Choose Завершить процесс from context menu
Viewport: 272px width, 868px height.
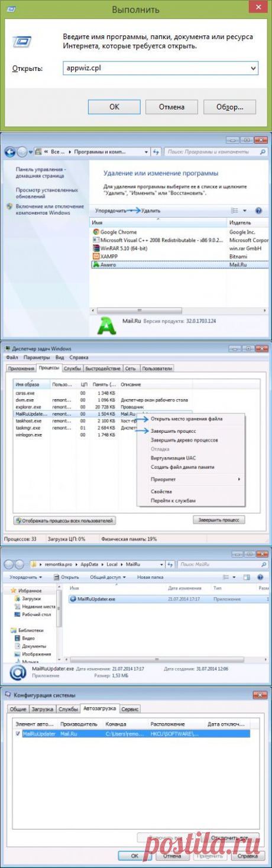click(173, 431)
